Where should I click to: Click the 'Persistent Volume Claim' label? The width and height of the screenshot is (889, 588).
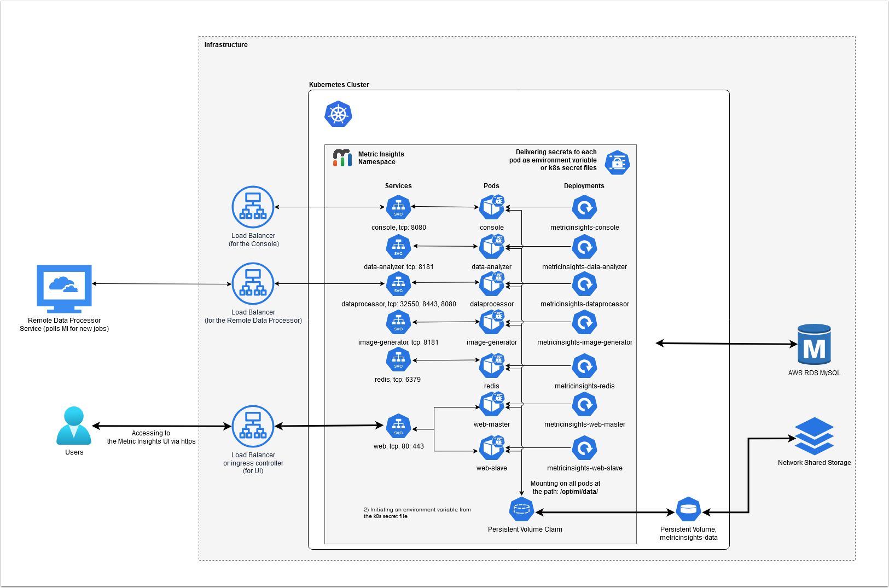(x=525, y=529)
